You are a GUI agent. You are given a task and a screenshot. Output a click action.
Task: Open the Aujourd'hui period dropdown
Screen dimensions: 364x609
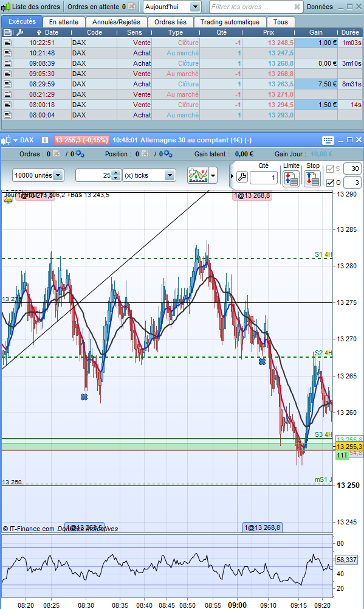point(172,7)
